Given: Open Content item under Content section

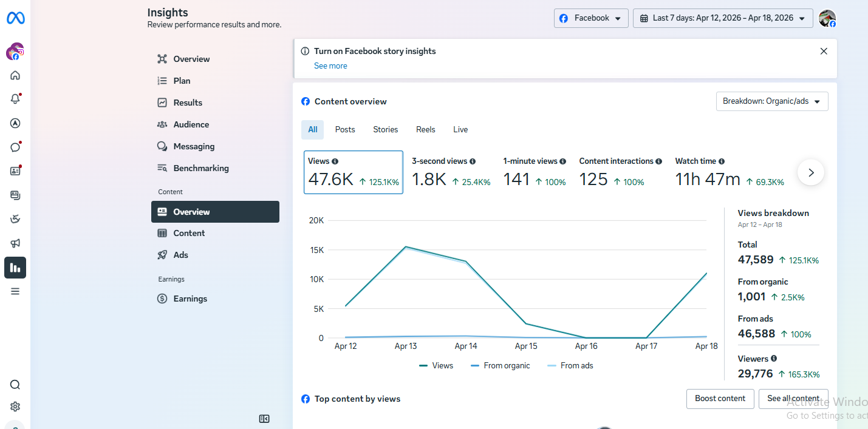Looking at the screenshot, I should [x=215, y=233].
